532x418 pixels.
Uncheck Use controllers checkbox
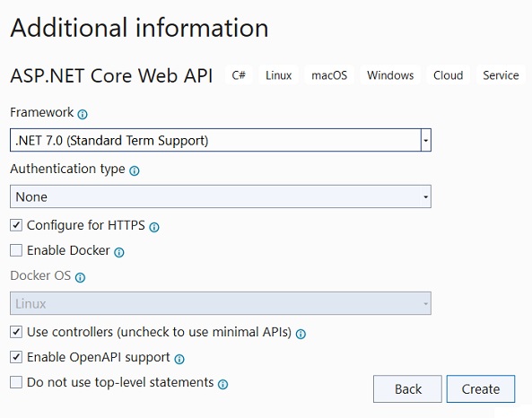pos(16,332)
